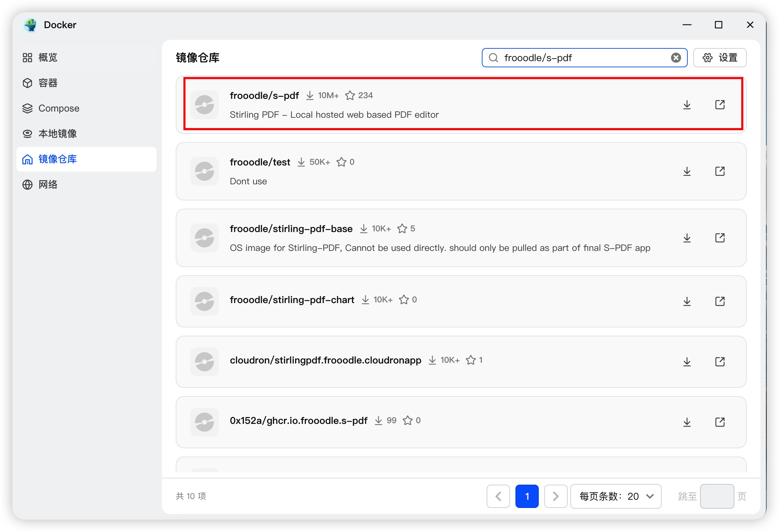Open the Compose section

[x=58, y=108]
